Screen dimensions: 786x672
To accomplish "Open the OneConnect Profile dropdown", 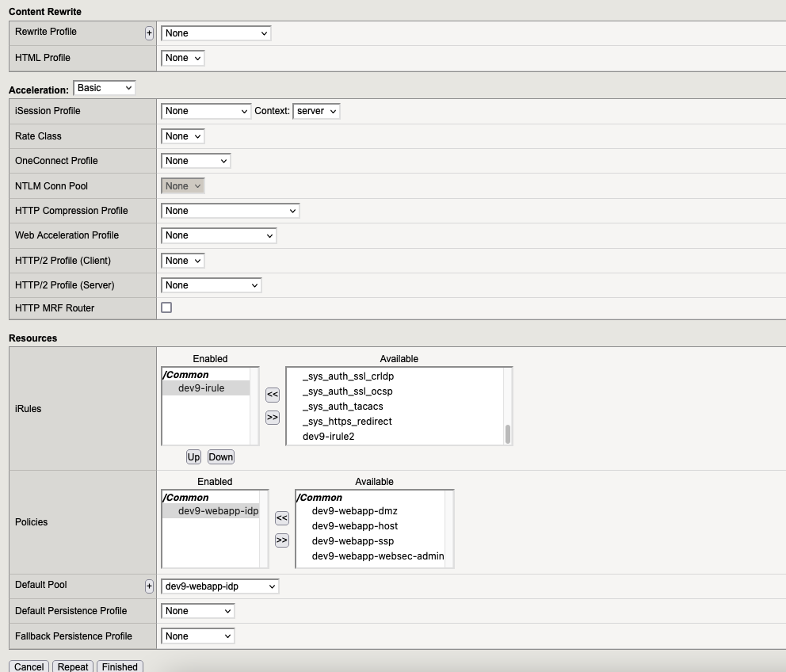I will point(196,161).
